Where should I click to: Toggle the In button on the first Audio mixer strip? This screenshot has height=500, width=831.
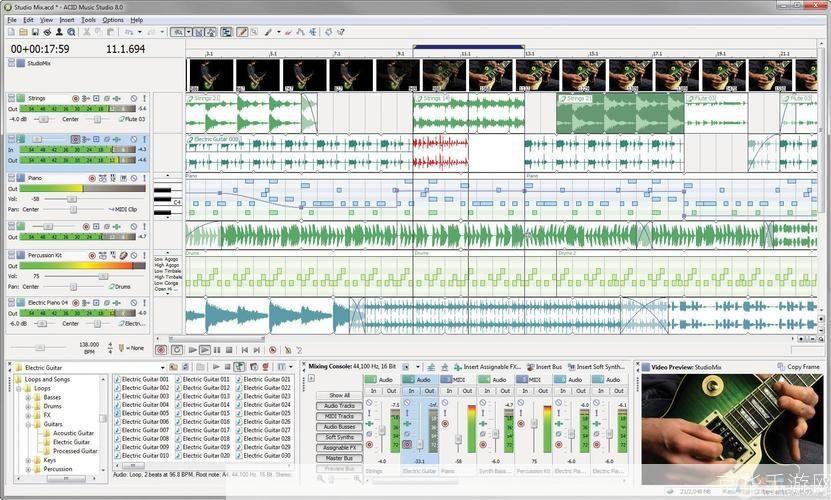[373, 391]
